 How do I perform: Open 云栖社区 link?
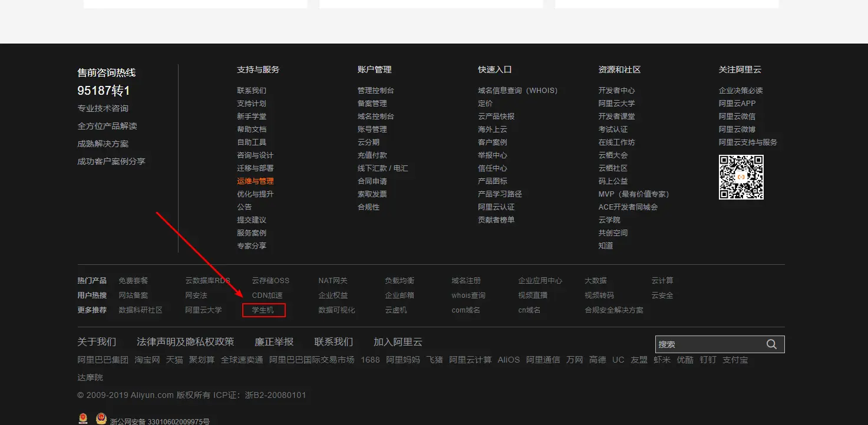(x=613, y=168)
